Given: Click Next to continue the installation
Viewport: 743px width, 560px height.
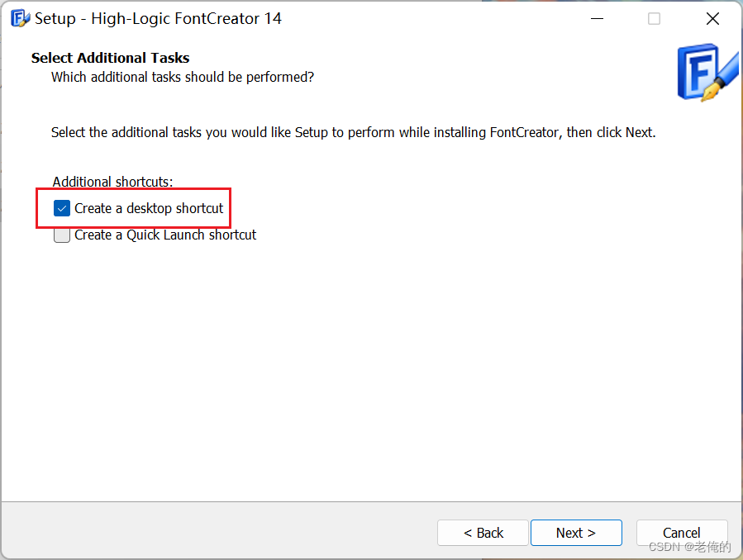Looking at the screenshot, I should [x=576, y=533].
